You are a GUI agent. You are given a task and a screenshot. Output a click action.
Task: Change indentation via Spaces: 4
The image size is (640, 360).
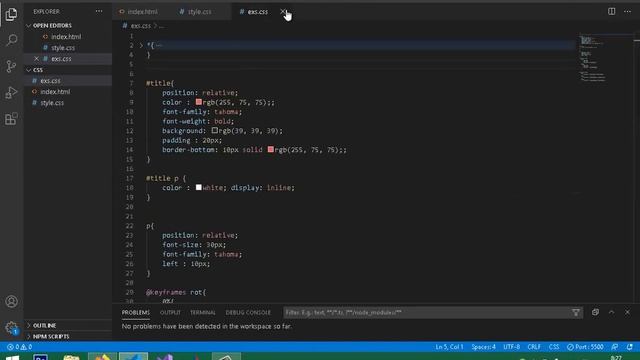pyautogui.click(x=483, y=347)
